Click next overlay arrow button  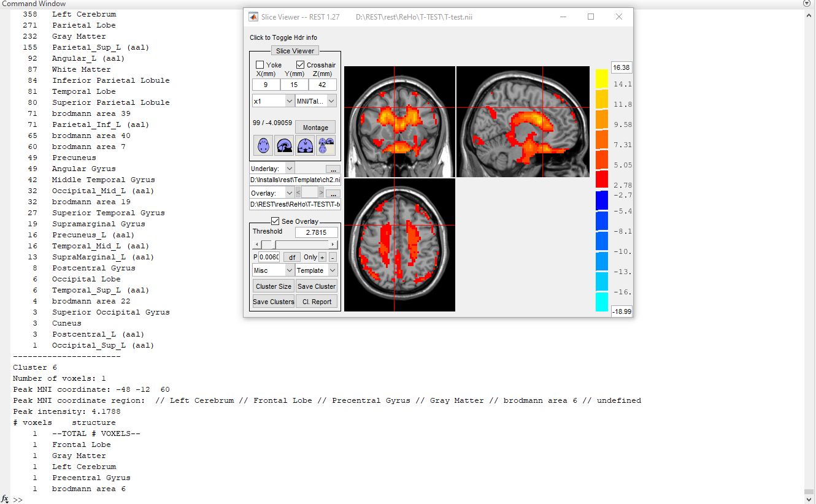click(321, 193)
